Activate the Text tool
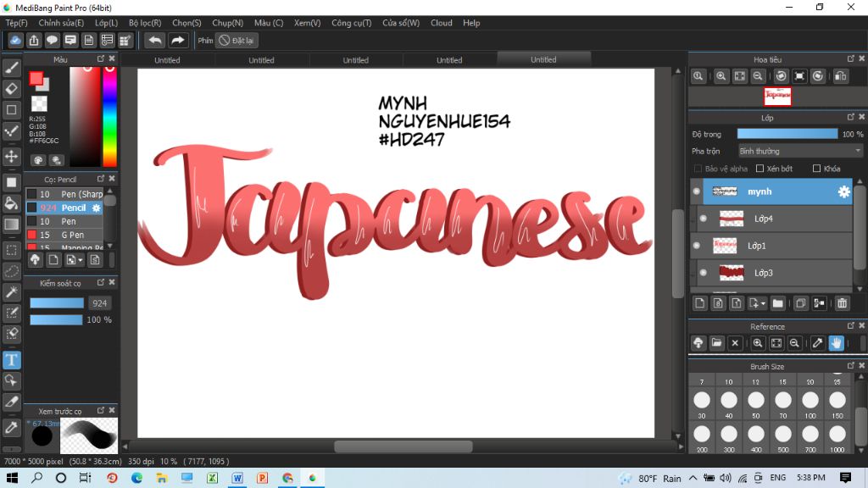Viewport: 868px width, 488px height. 12,360
